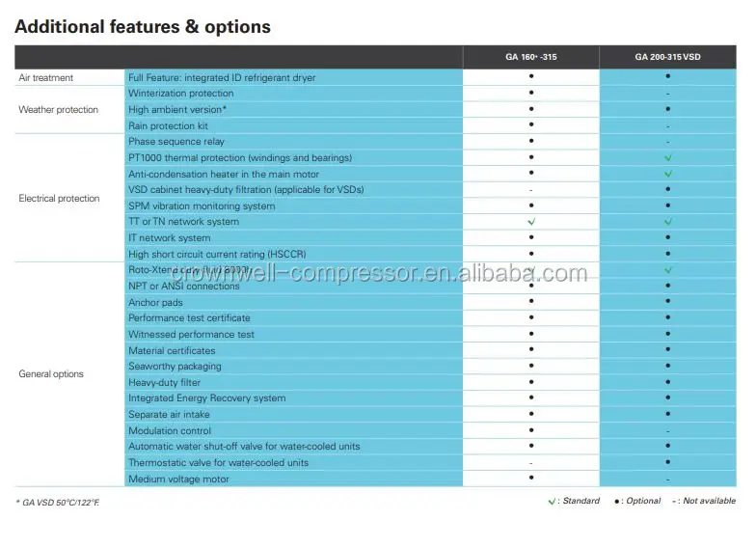Click the Standard legend checkmark icon
This screenshot has width=756, height=548.
(552, 501)
